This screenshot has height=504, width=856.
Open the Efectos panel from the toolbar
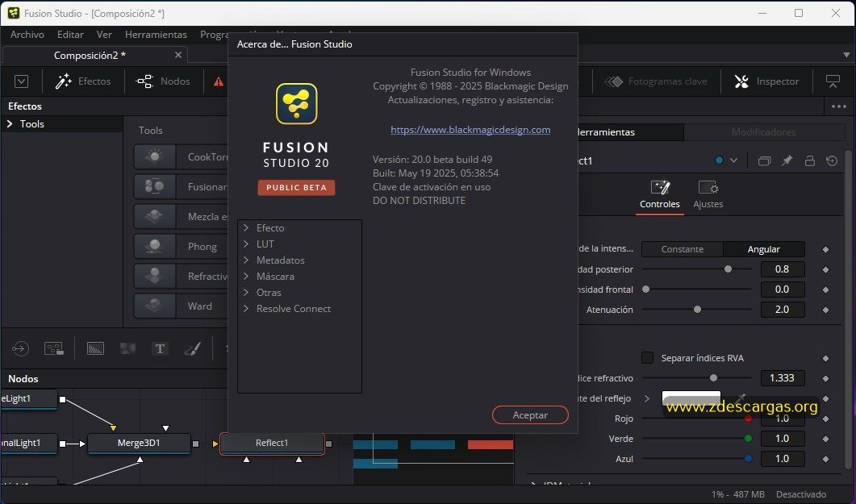(83, 81)
